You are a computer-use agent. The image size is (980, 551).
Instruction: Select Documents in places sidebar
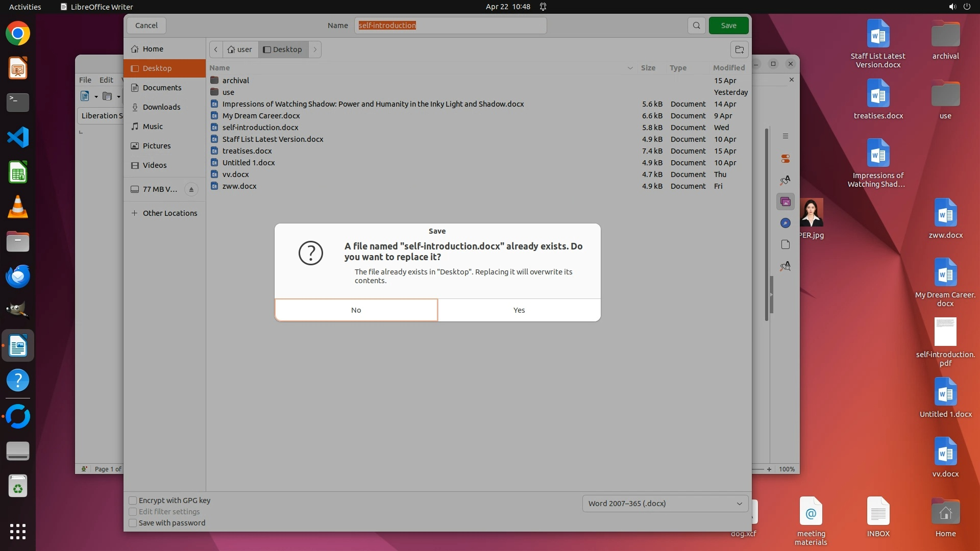(x=162, y=88)
